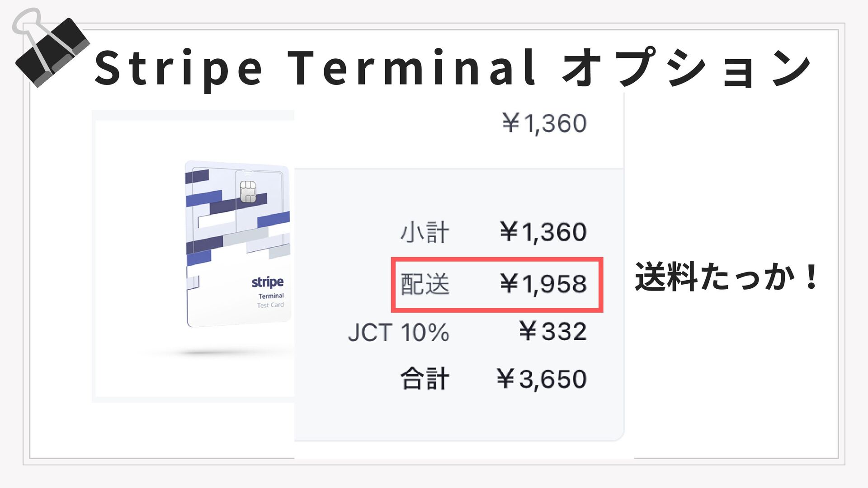Click the chip on the test card

coord(248,192)
